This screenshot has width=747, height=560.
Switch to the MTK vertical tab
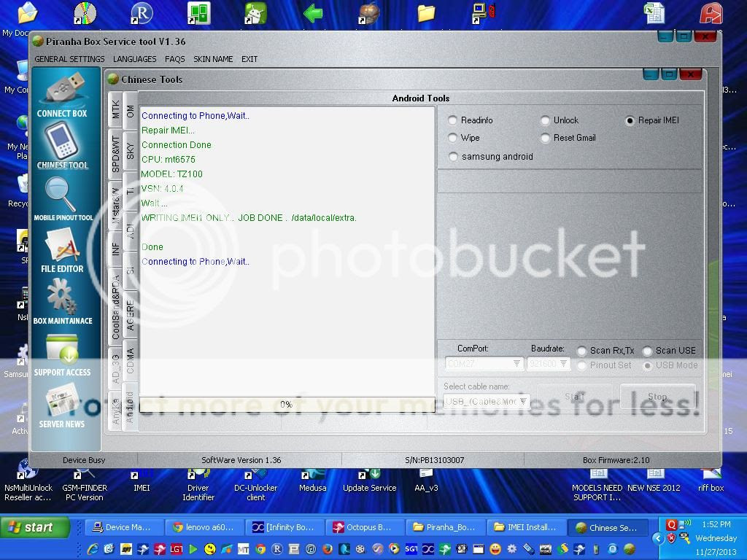115,109
